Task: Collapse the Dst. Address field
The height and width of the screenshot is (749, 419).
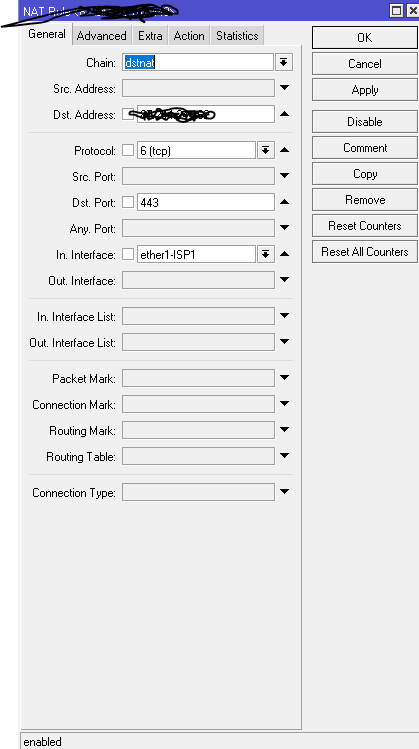Action: coord(284,114)
